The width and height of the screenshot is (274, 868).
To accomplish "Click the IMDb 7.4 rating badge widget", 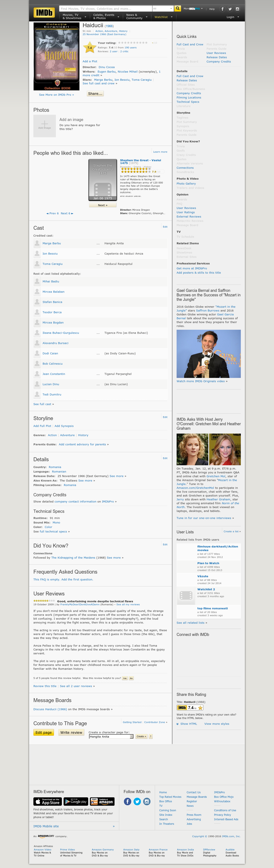I will pyautogui.click(x=190, y=708).
